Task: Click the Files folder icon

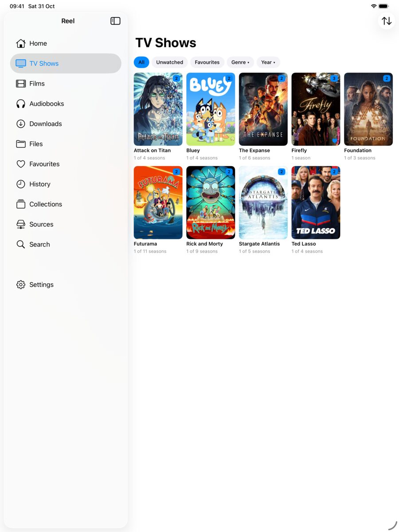Action: click(21, 144)
